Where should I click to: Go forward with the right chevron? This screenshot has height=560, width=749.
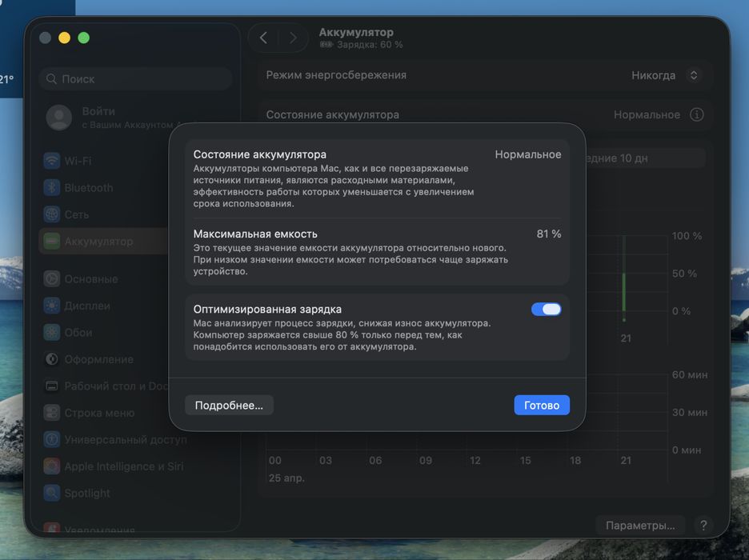(293, 38)
